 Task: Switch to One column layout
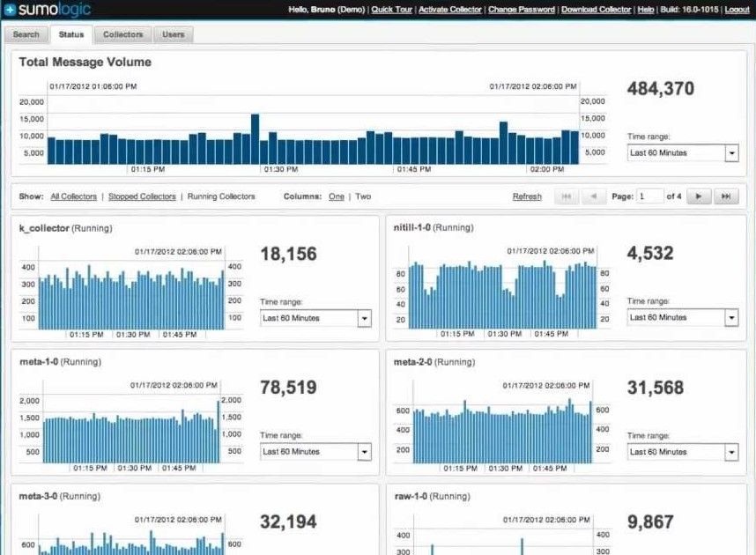(x=337, y=196)
